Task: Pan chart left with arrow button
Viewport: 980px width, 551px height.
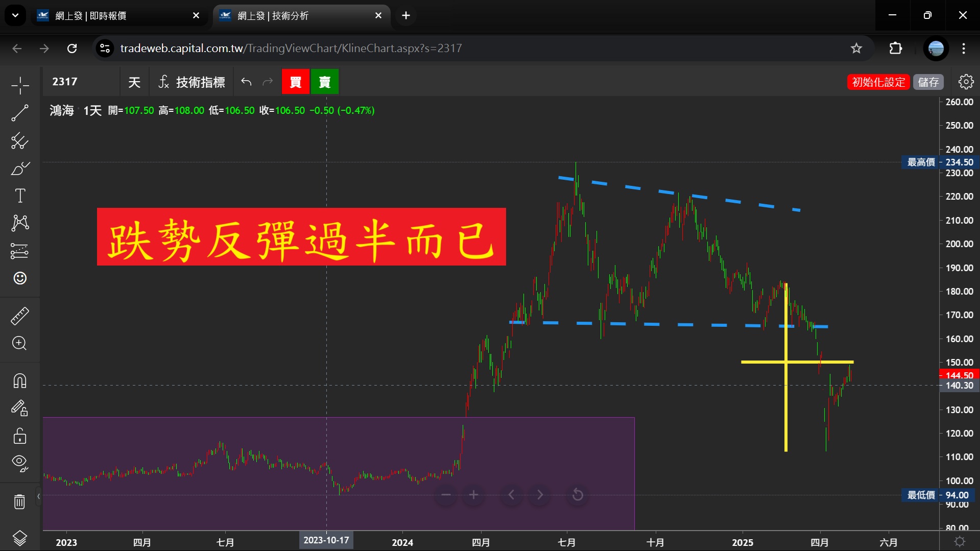Action: click(512, 495)
